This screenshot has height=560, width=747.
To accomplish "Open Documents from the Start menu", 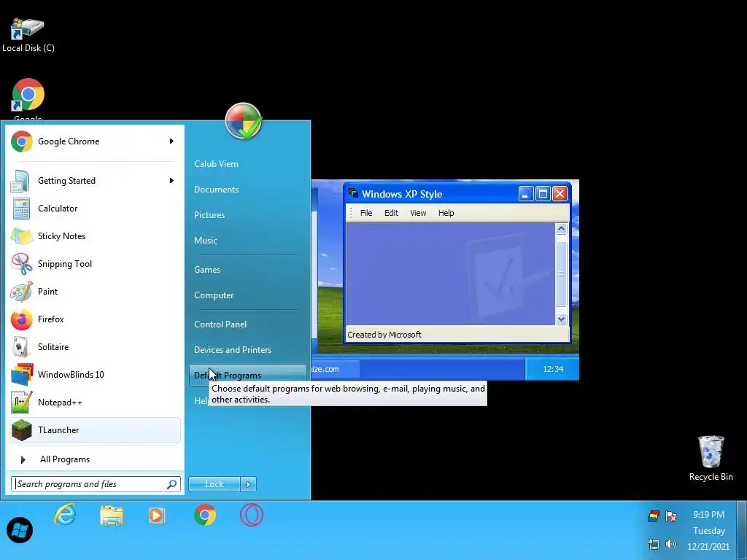I will [216, 190].
